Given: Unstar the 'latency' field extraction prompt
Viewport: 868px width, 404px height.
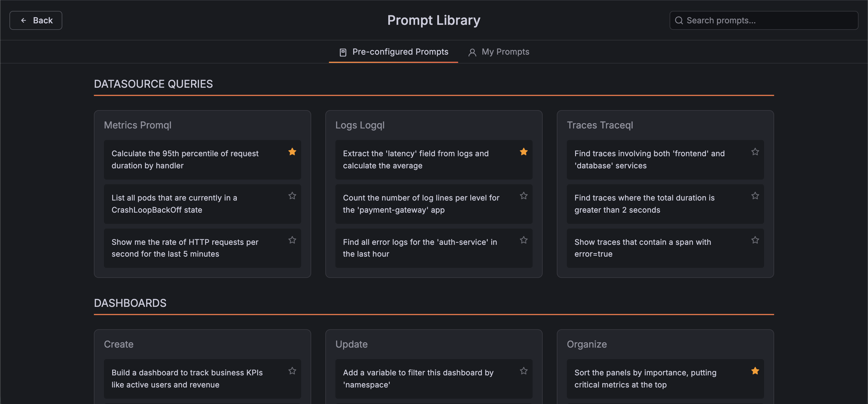Looking at the screenshot, I should tap(524, 151).
